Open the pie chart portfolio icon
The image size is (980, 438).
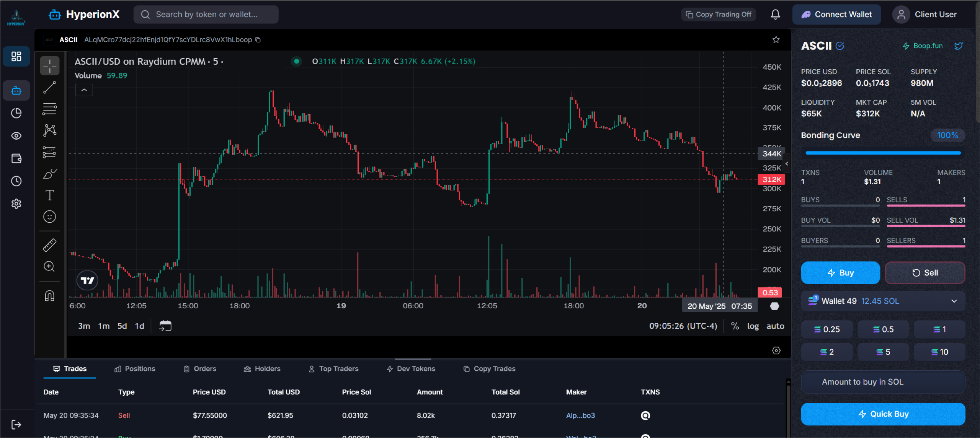point(16,113)
